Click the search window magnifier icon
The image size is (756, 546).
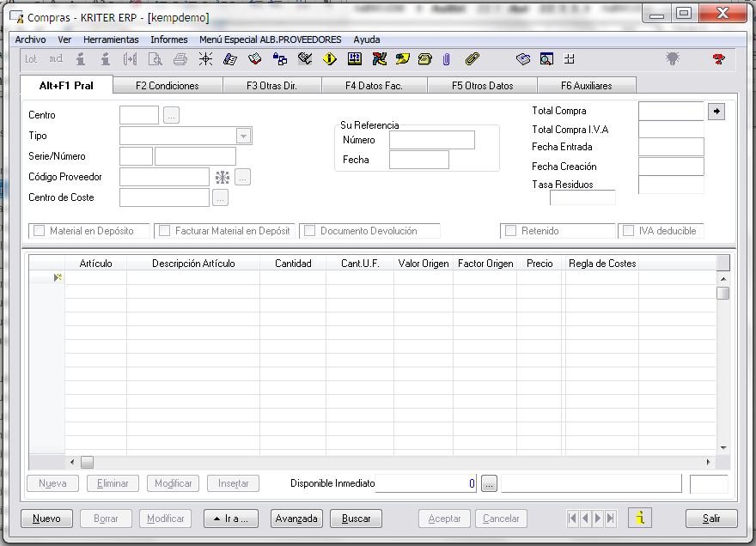pos(546,59)
